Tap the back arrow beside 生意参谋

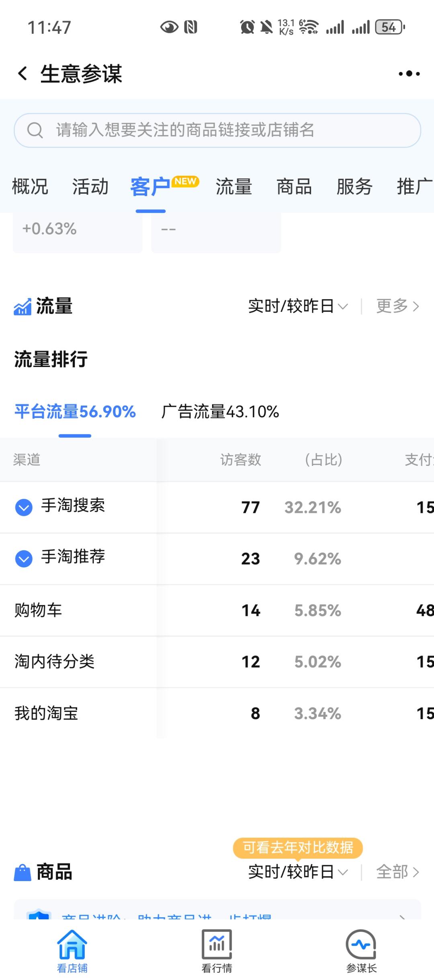(x=23, y=74)
